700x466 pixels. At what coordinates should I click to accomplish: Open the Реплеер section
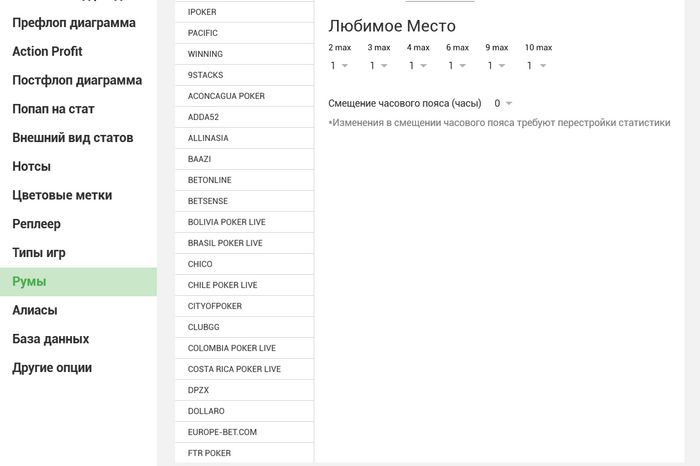tap(78, 224)
